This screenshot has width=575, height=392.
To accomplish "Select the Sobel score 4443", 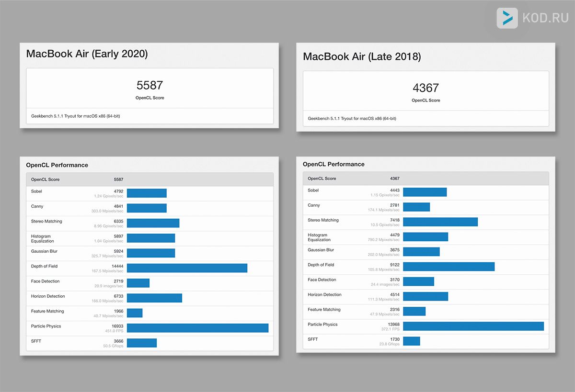I will [394, 190].
